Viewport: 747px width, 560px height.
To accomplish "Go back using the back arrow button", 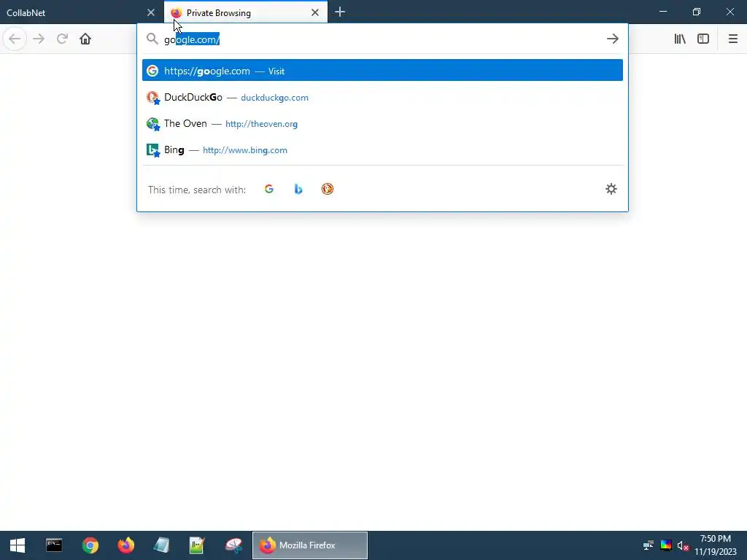I will point(15,39).
